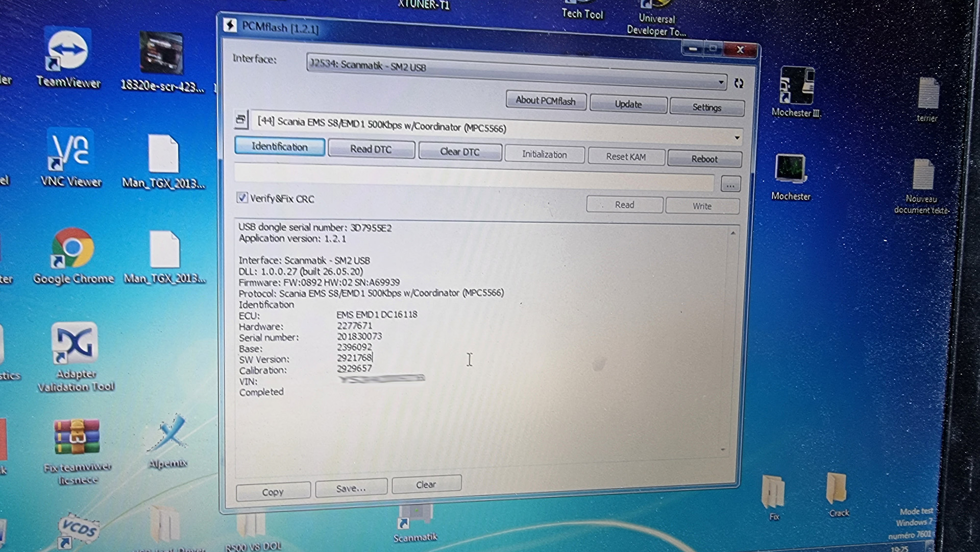Click the Completed status line
980x552 pixels.
(x=261, y=392)
